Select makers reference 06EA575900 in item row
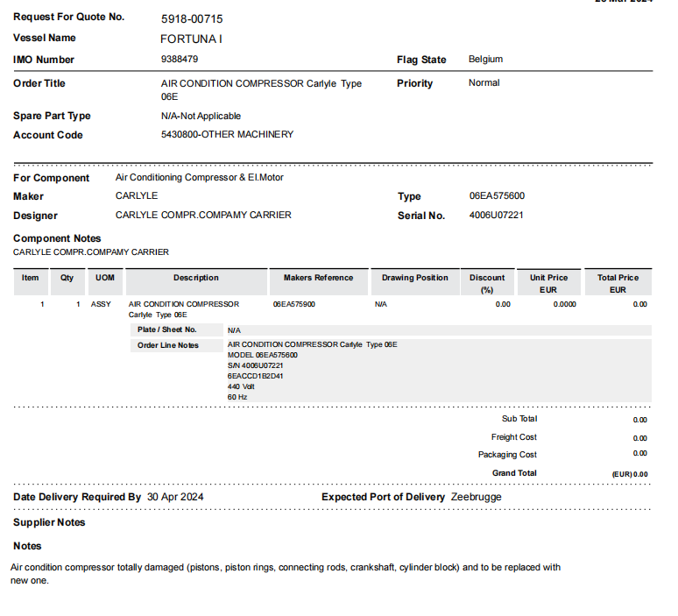Image resolution: width=678 pixels, height=616 pixels. [x=294, y=304]
